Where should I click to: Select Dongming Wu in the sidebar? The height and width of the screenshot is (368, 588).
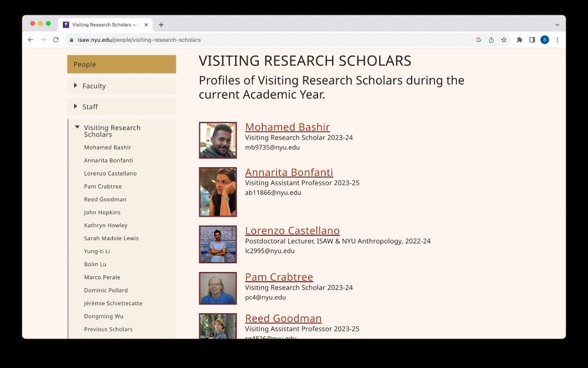click(x=103, y=317)
